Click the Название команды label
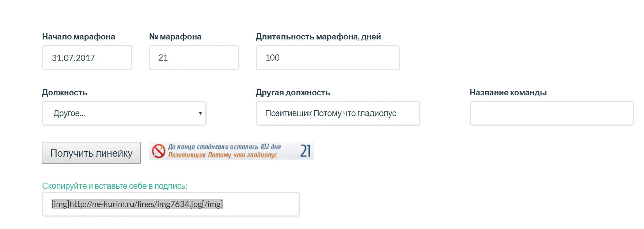 coord(508,92)
